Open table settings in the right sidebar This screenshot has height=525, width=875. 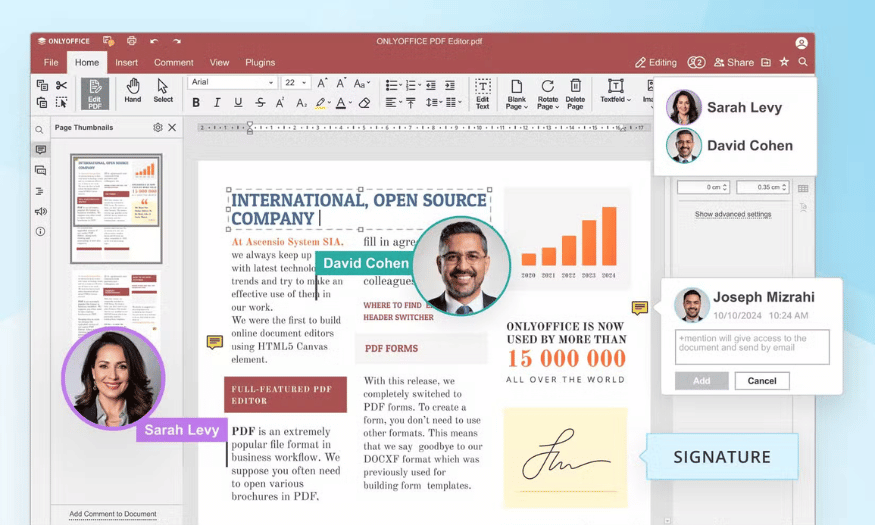pos(803,189)
